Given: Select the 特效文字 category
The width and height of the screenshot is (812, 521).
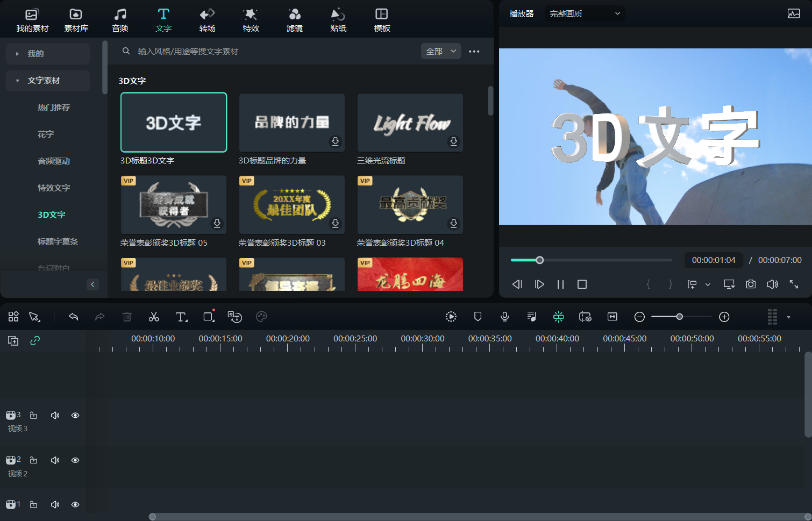Looking at the screenshot, I should tap(53, 188).
